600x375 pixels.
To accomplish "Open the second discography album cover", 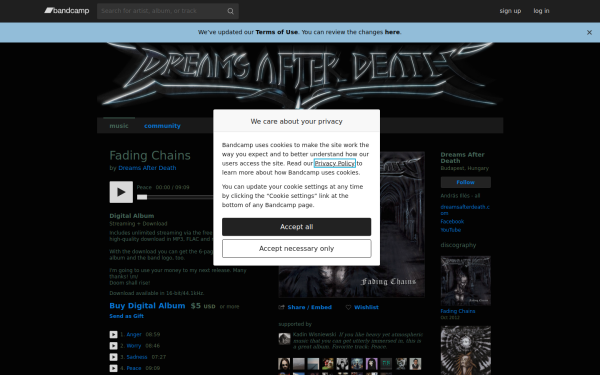I will point(466,350).
